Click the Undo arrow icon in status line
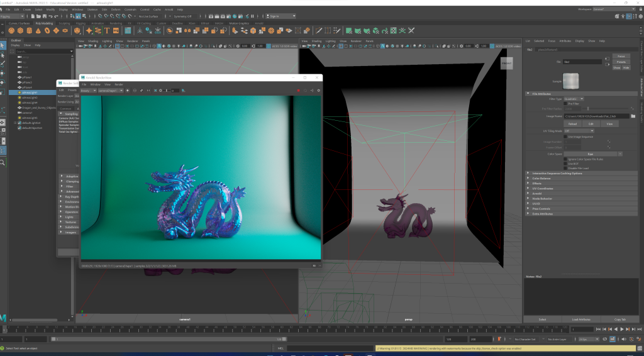 click(50, 16)
